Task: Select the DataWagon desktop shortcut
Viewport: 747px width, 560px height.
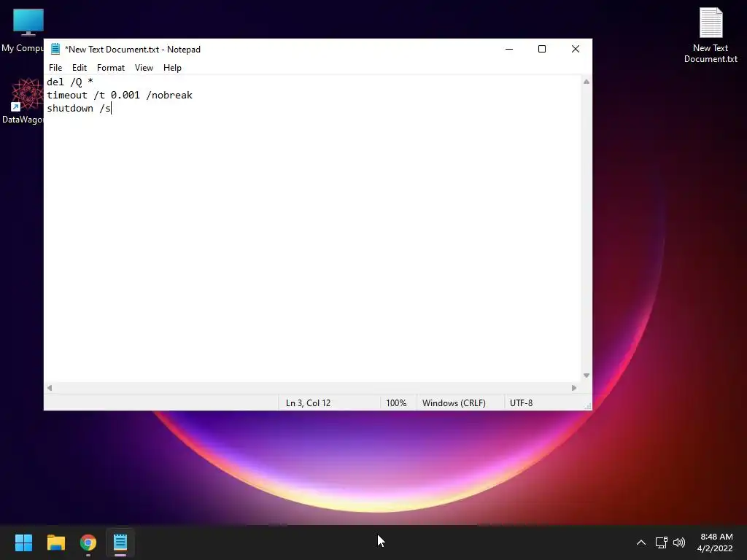Action: (x=24, y=101)
